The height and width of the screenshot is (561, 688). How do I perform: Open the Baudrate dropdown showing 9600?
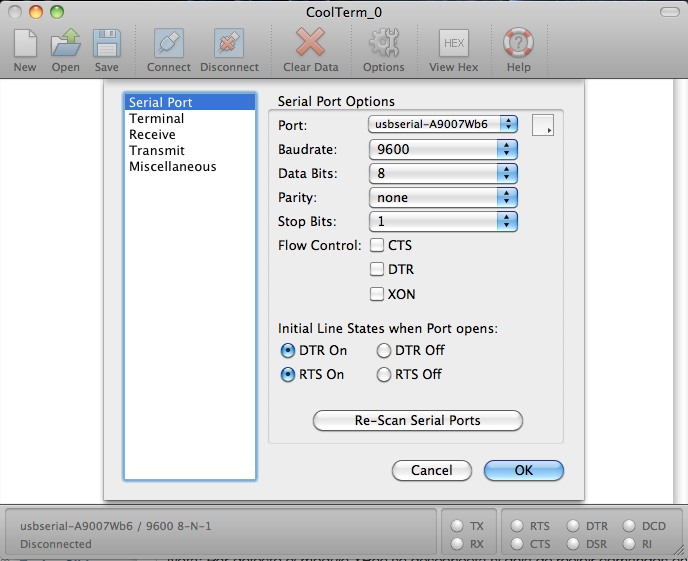[443, 149]
